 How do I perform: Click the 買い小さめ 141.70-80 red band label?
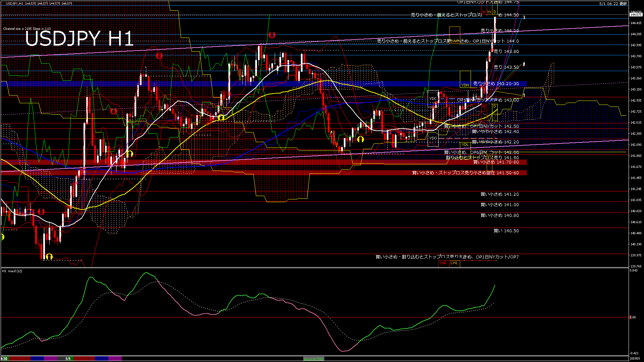click(x=496, y=162)
